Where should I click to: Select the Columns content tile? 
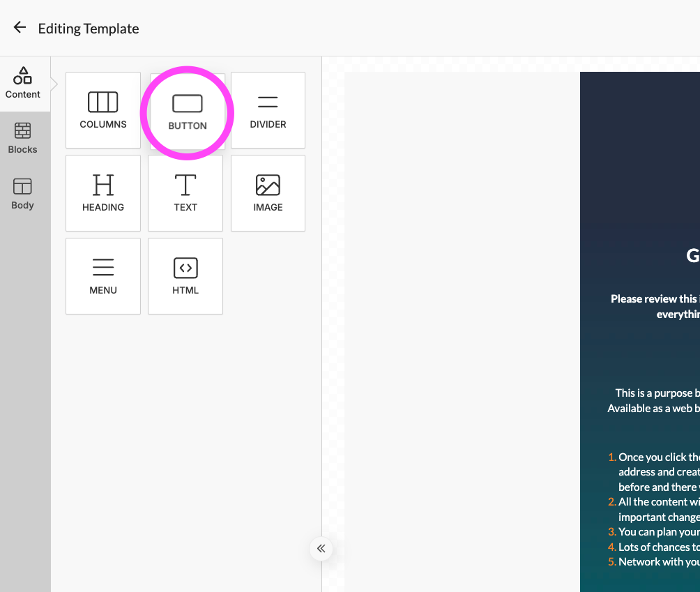(103, 110)
